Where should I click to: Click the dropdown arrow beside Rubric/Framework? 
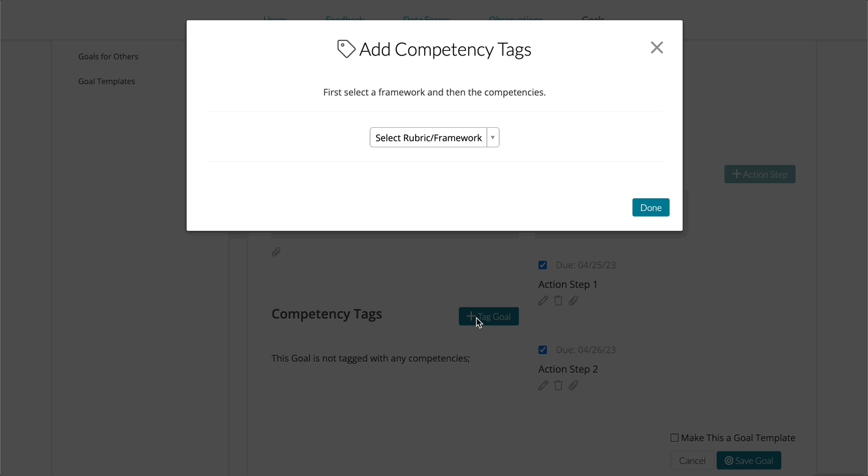[x=493, y=138]
